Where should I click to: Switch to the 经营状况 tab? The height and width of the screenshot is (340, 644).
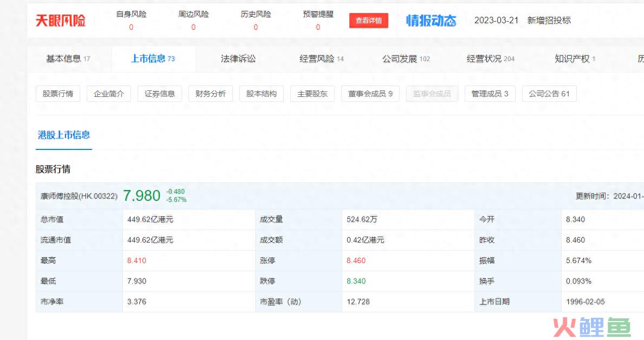point(490,58)
